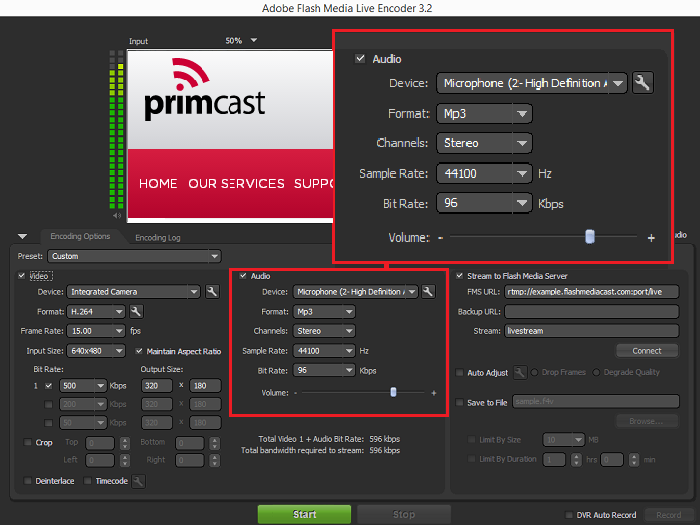Click the Backup URL input field

coord(592,311)
